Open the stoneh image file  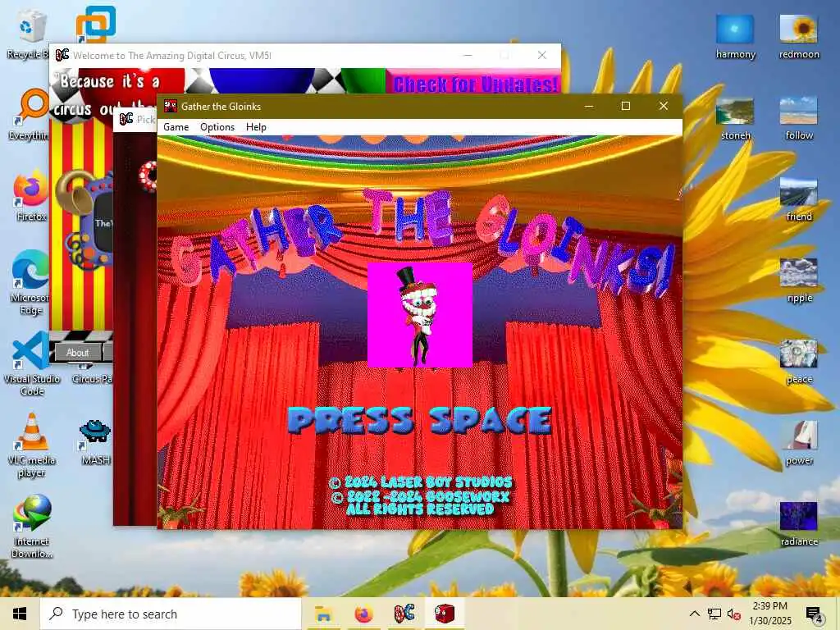735,118
